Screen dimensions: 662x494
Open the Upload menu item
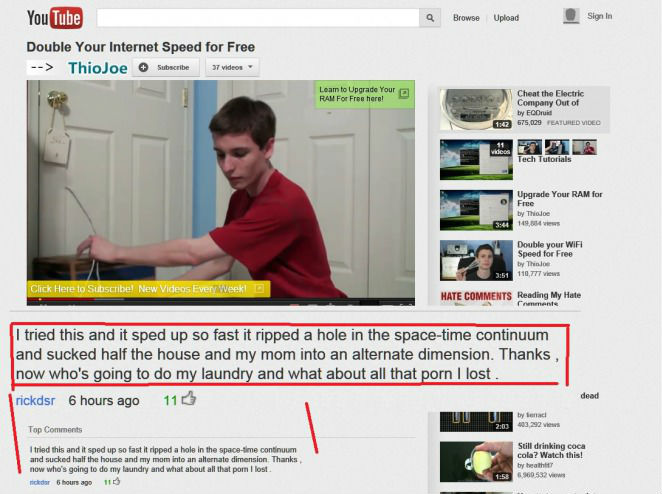pos(506,18)
